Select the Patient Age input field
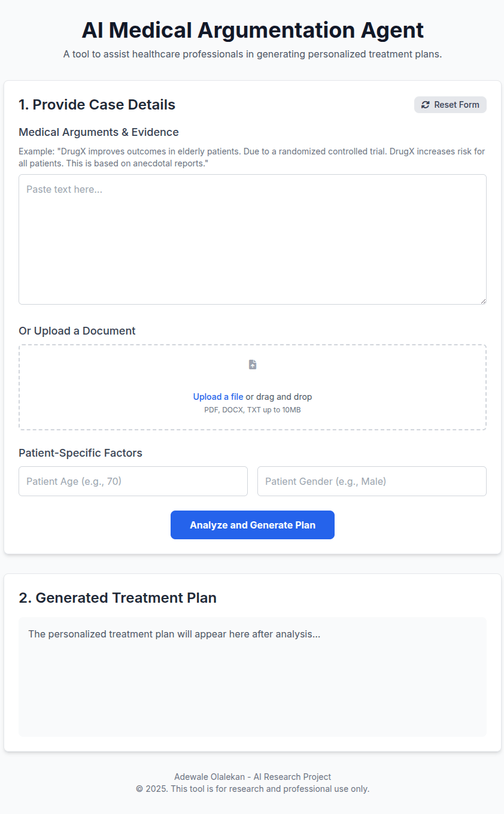The image size is (504, 814). [x=133, y=481]
